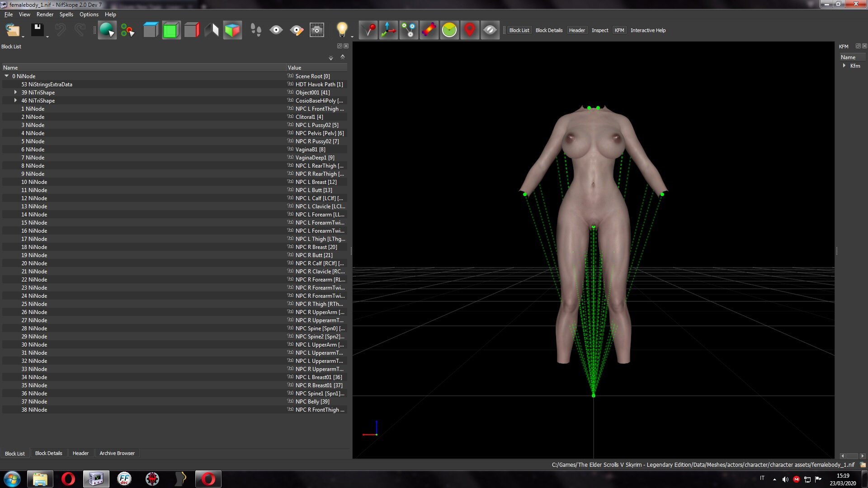
Task: Toggle Header dock in toolbar
Action: pos(577,30)
